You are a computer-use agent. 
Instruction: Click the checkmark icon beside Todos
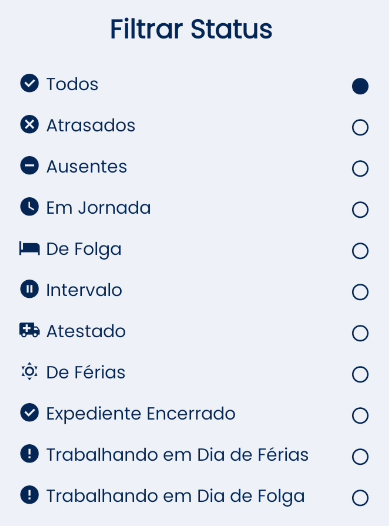click(30, 83)
